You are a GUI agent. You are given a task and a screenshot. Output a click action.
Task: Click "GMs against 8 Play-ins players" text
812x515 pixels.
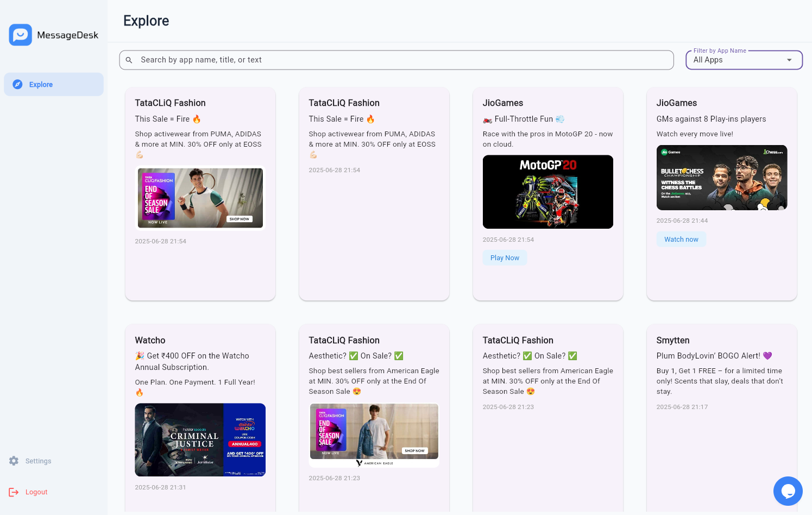(711, 119)
